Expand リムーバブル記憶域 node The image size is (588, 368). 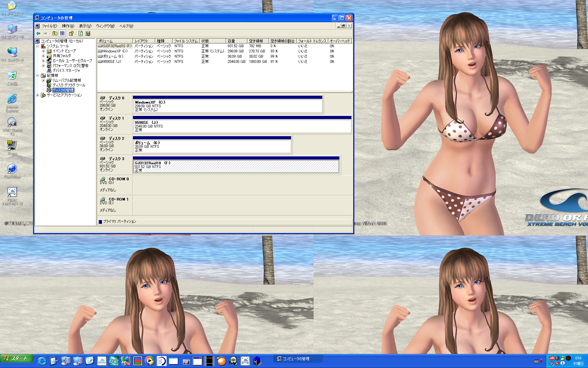point(43,80)
